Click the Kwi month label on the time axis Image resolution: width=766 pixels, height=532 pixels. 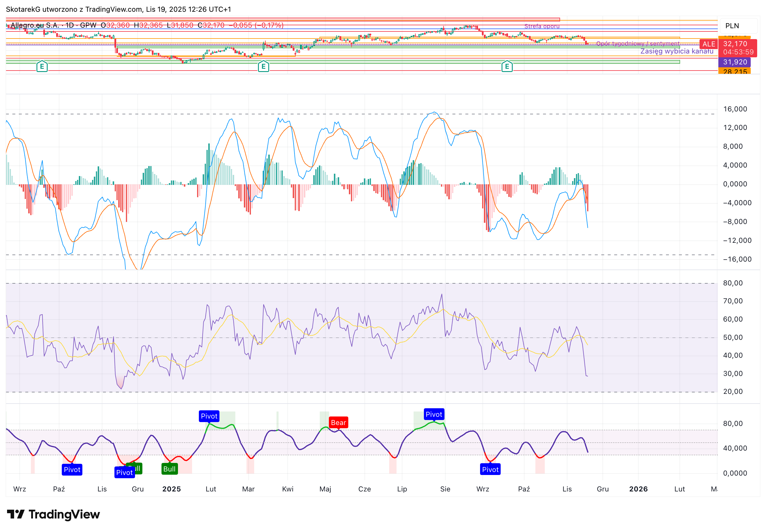(x=288, y=489)
